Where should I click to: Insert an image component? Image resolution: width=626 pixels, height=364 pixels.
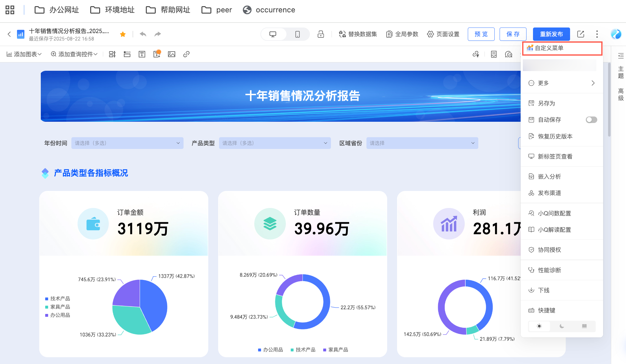pos(171,54)
